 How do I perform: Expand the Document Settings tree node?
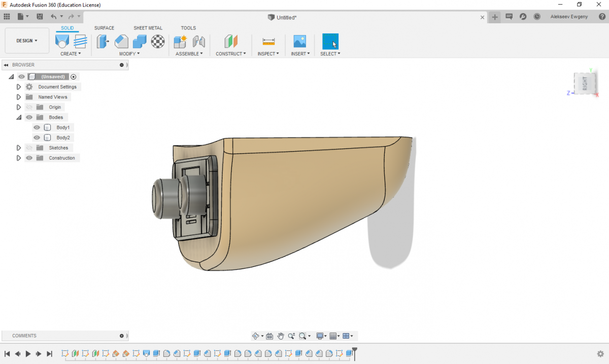click(19, 87)
